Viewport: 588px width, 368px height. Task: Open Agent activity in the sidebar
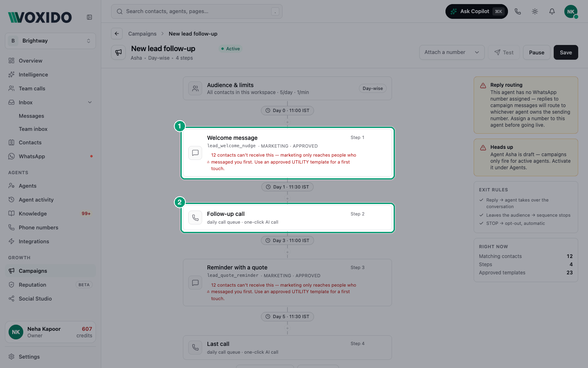point(50,200)
